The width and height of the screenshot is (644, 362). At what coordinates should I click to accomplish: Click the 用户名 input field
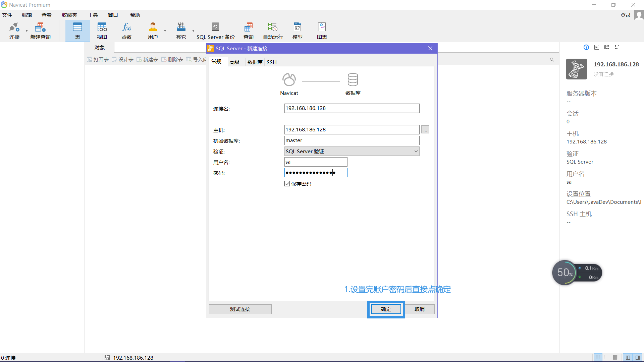316,162
